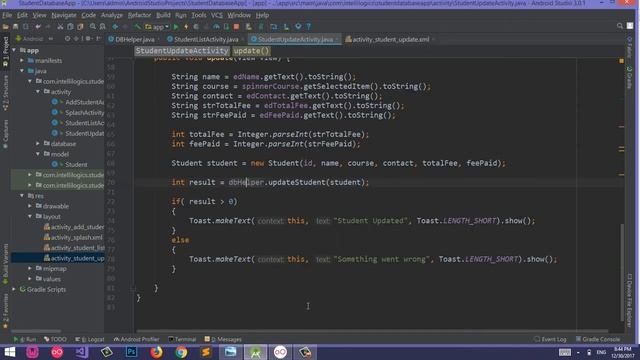
Task: Open Visual Studio from the taskbar
Action: pos(82,352)
